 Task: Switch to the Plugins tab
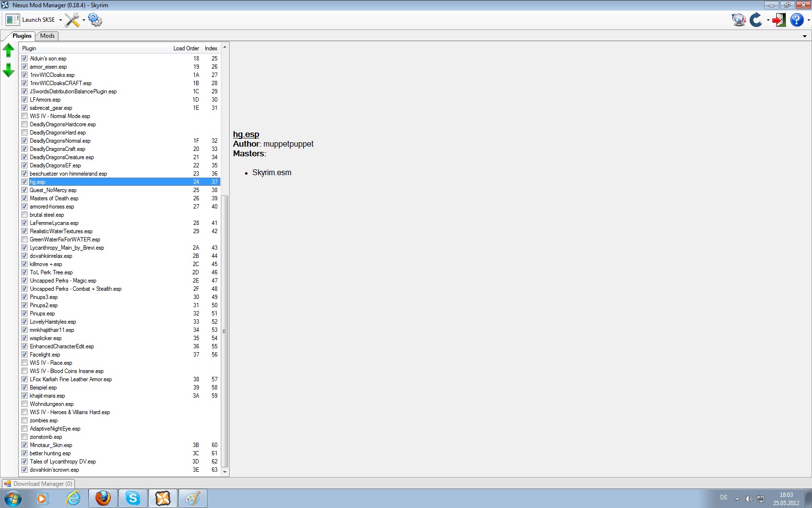click(x=22, y=36)
